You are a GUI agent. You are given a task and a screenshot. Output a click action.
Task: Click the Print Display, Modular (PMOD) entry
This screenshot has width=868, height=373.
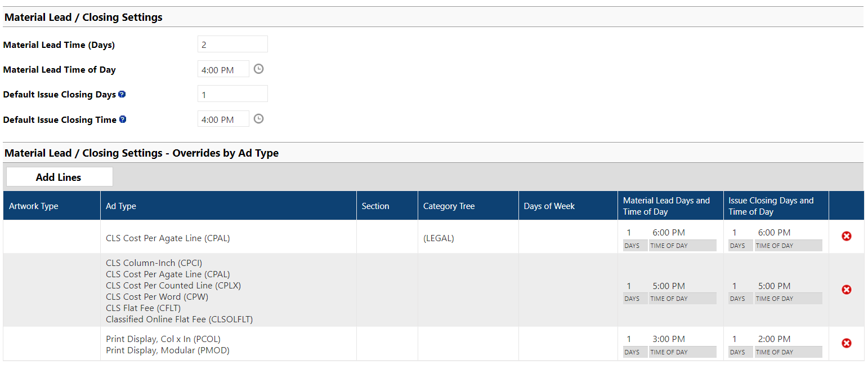[167, 350]
